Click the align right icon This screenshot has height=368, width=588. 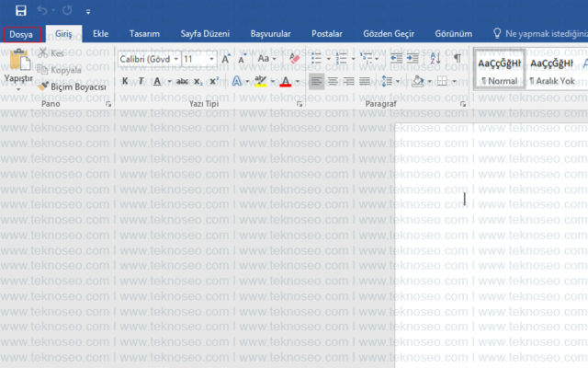tap(348, 81)
